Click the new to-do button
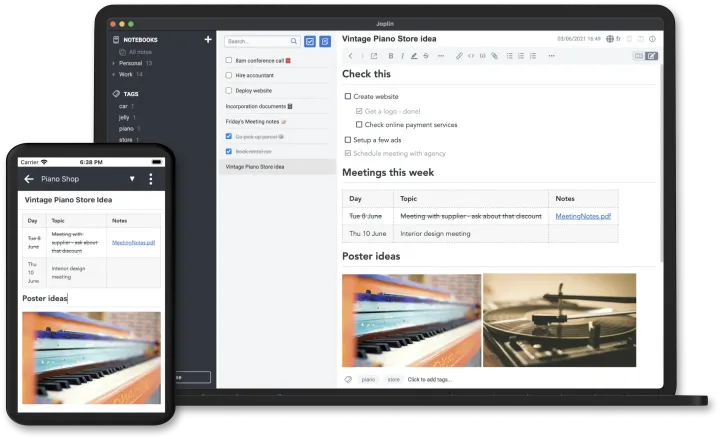Viewport: 720px width, 439px height. [310, 41]
